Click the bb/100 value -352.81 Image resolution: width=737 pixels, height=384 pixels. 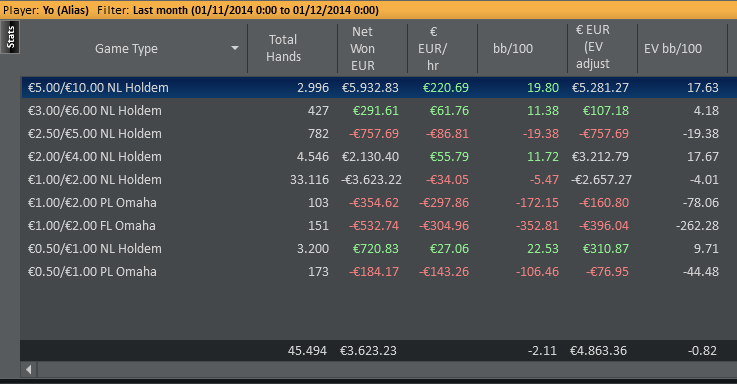pos(537,226)
